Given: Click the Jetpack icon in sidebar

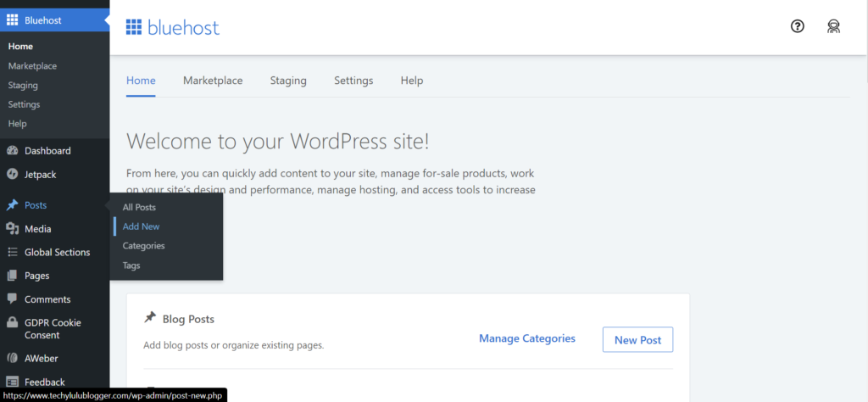Looking at the screenshot, I should tap(13, 175).
